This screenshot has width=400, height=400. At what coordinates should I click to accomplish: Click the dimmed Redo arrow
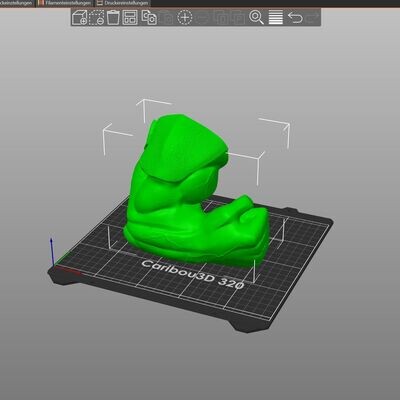point(312,17)
